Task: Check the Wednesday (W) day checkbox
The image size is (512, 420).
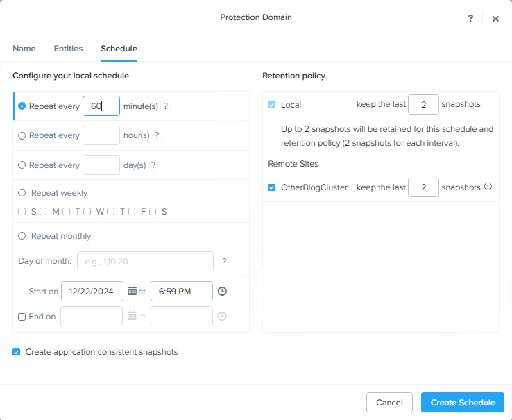Action: click(x=87, y=212)
